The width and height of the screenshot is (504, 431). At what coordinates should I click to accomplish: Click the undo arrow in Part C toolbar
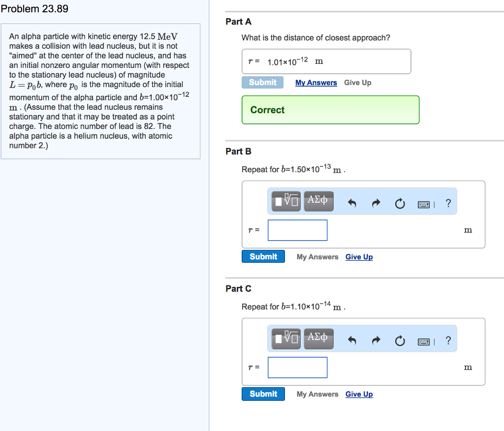(x=352, y=340)
